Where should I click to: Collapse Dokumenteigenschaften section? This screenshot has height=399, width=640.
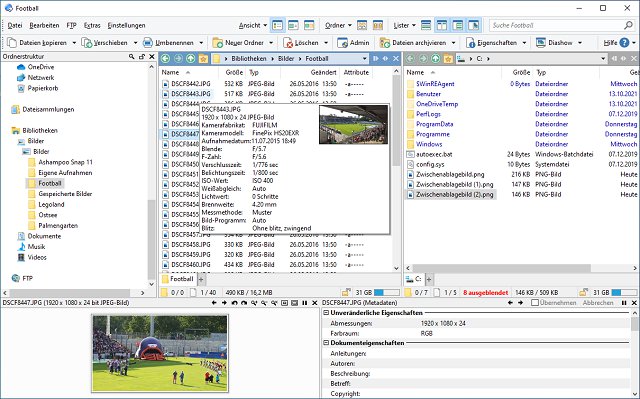(x=326, y=343)
